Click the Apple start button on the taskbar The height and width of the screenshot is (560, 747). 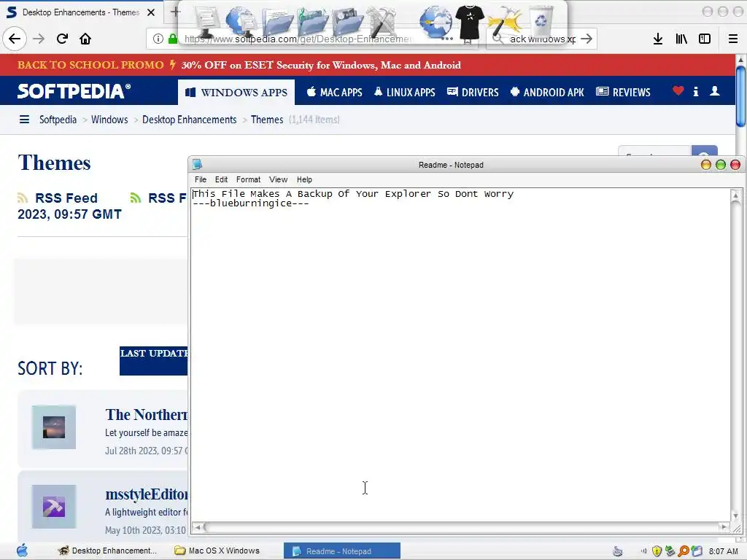click(22, 551)
